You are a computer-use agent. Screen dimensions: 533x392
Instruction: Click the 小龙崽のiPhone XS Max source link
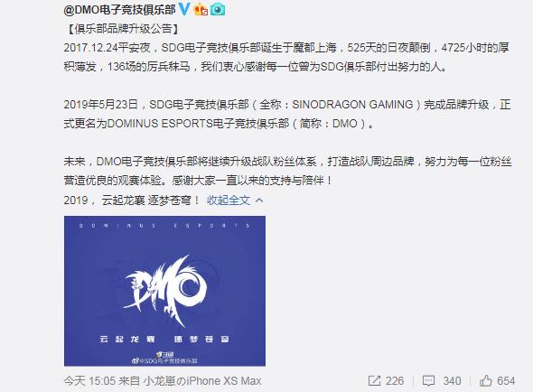click(x=202, y=381)
